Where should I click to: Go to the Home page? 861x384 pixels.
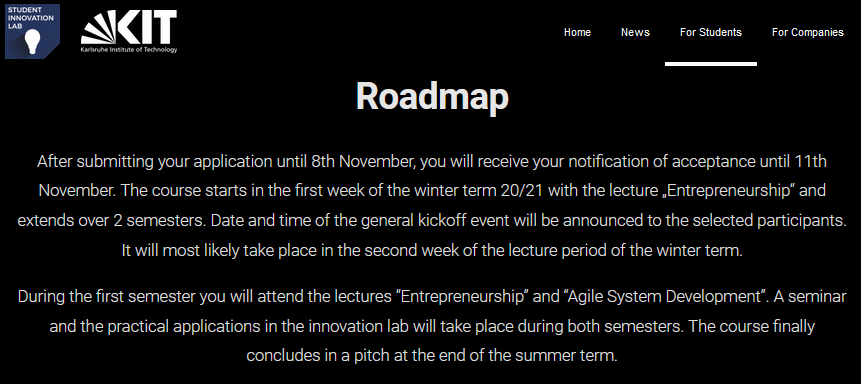pyautogui.click(x=577, y=32)
